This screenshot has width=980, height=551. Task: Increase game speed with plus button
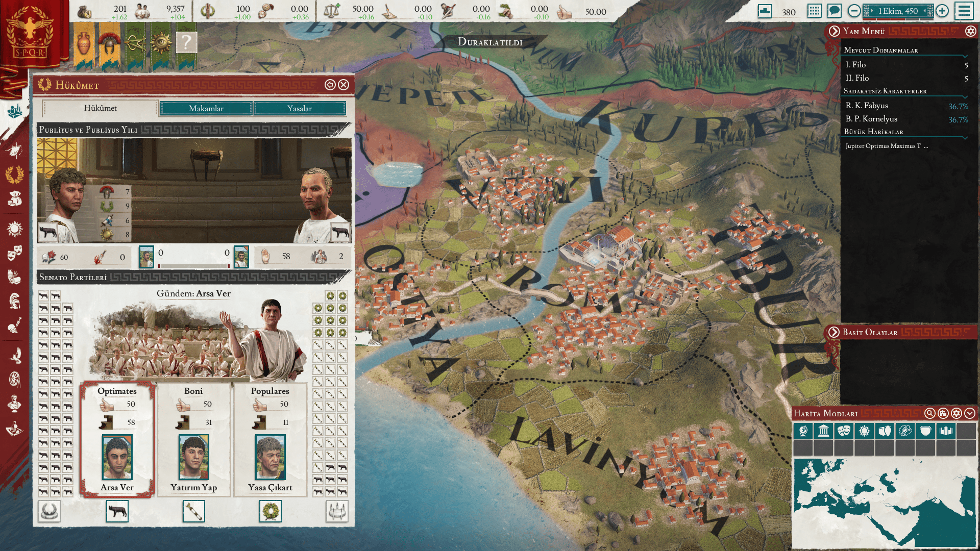[x=942, y=11]
